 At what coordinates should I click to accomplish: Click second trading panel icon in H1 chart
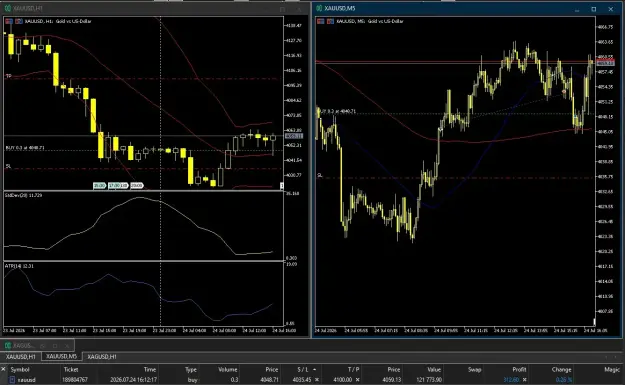point(19,21)
